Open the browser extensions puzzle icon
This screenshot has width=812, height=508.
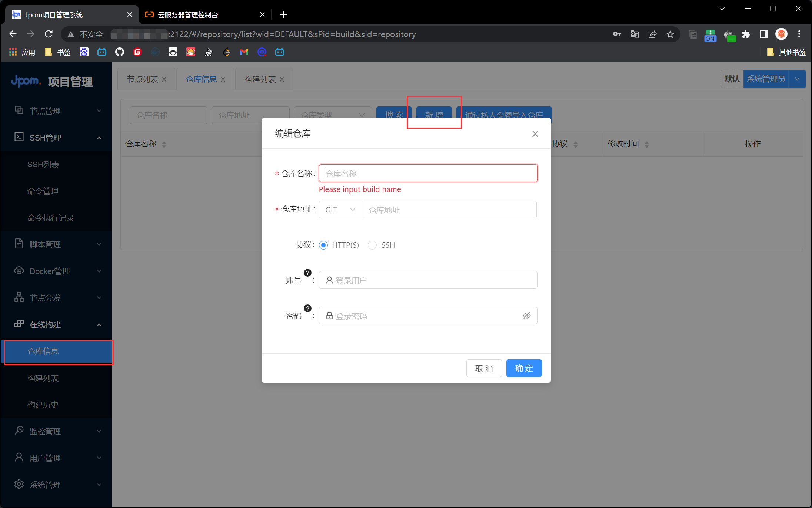tap(746, 34)
